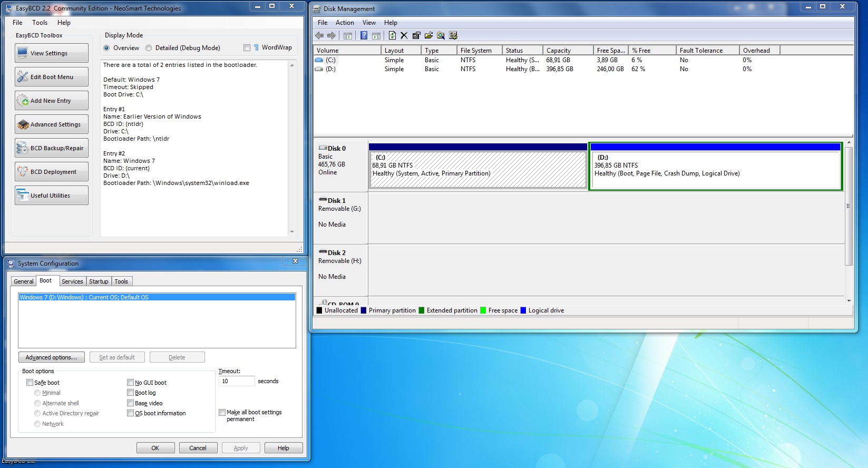Image resolution: width=868 pixels, height=468 pixels.
Task: Click the settings wizard toolbar icon
Action: (x=453, y=35)
